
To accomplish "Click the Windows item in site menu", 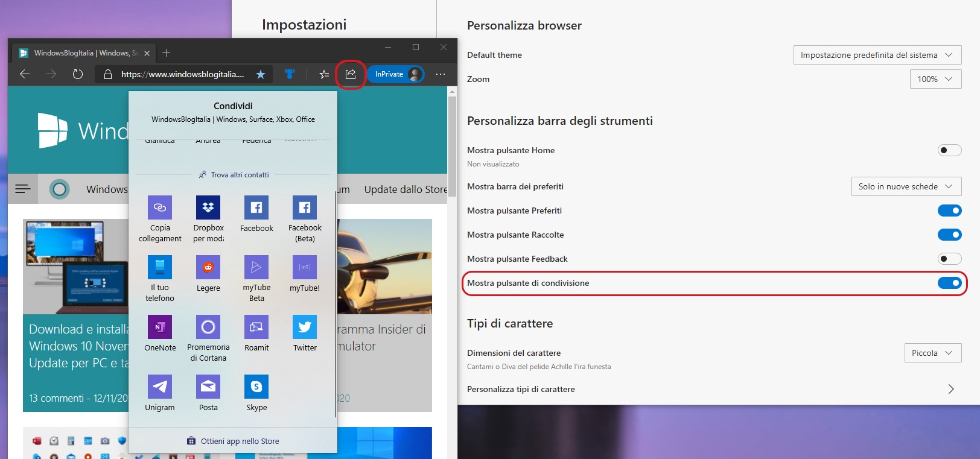I will point(107,189).
